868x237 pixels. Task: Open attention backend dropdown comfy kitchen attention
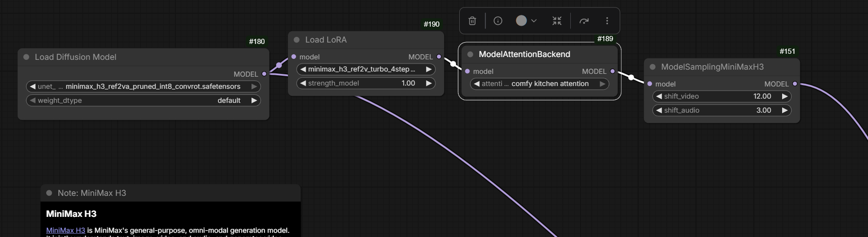coord(539,84)
